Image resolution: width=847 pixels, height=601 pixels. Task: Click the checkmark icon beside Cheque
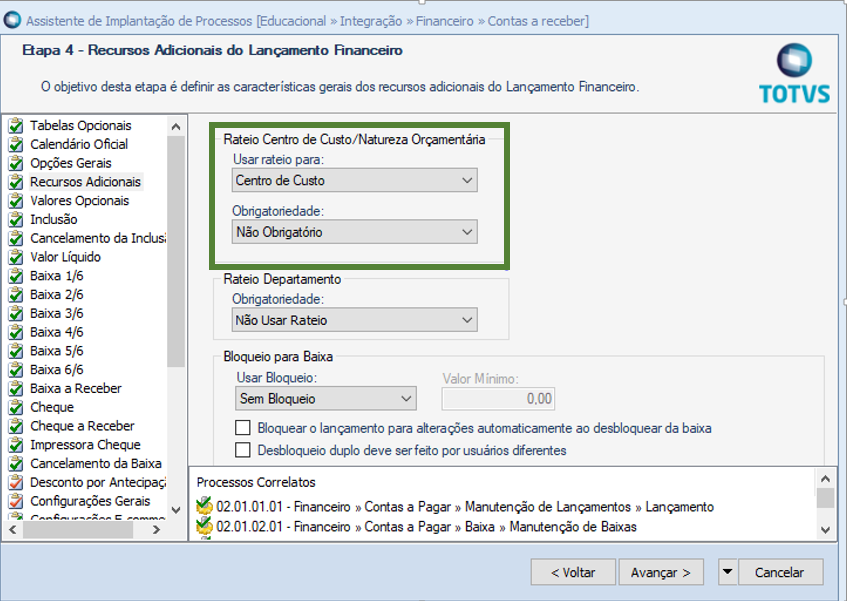16,408
